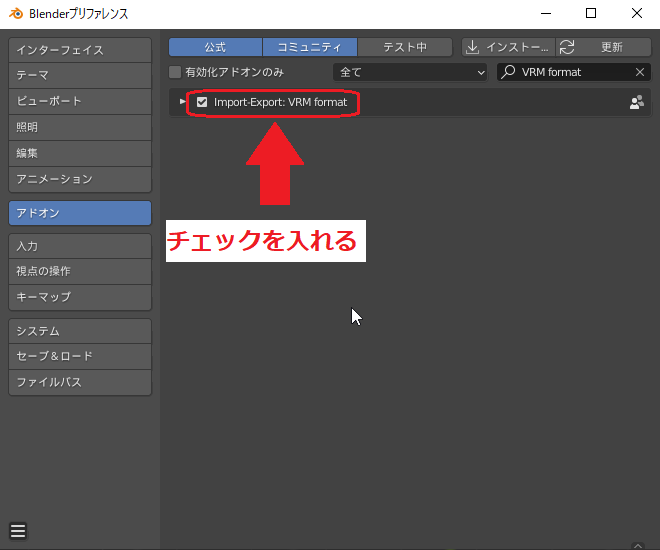Open the Navigation (視点の操作) section
The width and height of the screenshot is (660, 550).
tap(80, 271)
